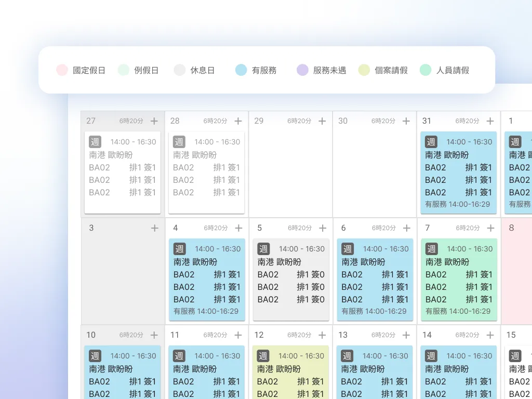This screenshot has width=532, height=399.
Task: Click the yellow 個案請假 legend swatch
Action: tap(364, 70)
